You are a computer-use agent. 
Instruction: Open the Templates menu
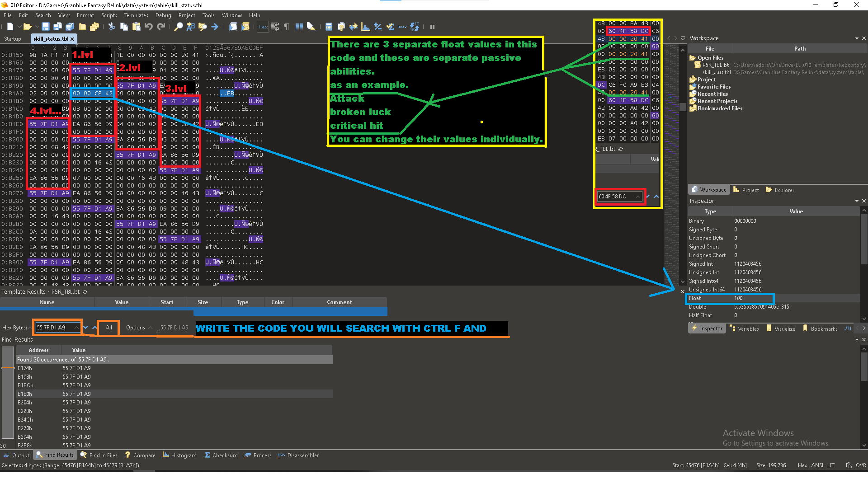pyautogui.click(x=136, y=15)
